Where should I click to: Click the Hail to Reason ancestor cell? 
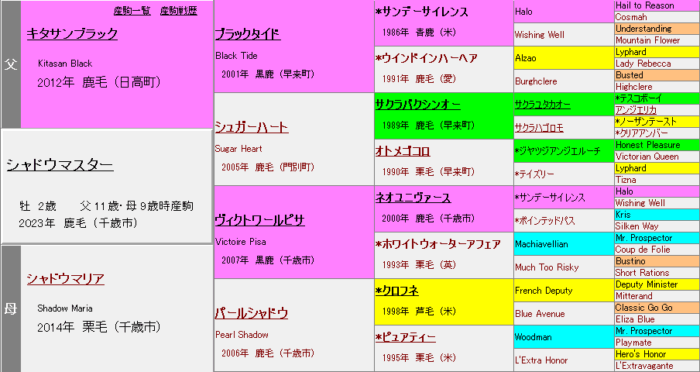[x=657, y=5]
